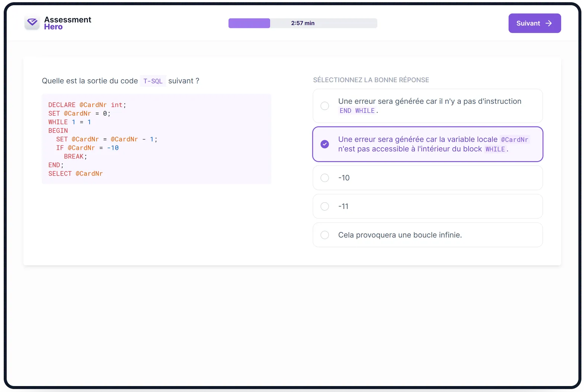Click the T-SQL tag in the question
The height and width of the screenshot is (392, 584).
[153, 81]
